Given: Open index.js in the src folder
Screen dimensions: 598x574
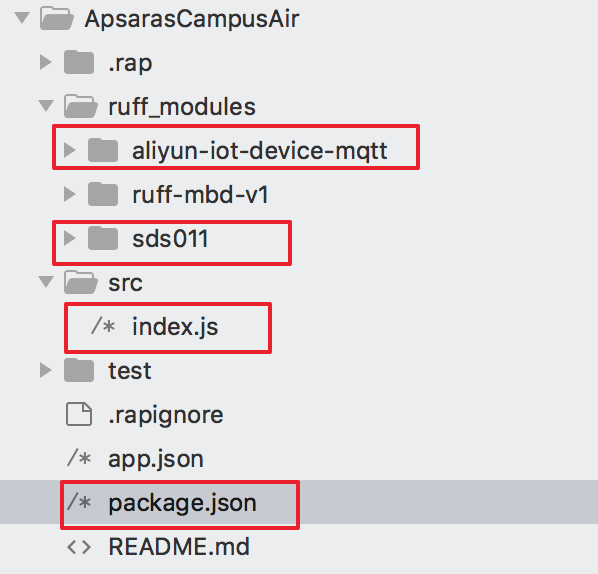Looking at the screenshot, I should (x=175, y=327).
